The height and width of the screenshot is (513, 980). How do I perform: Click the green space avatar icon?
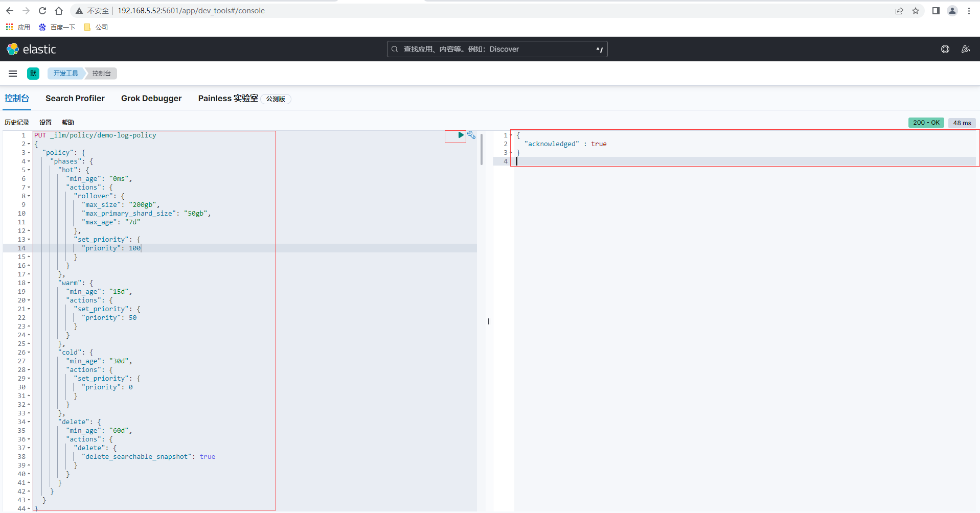click(x=33, y=74)
